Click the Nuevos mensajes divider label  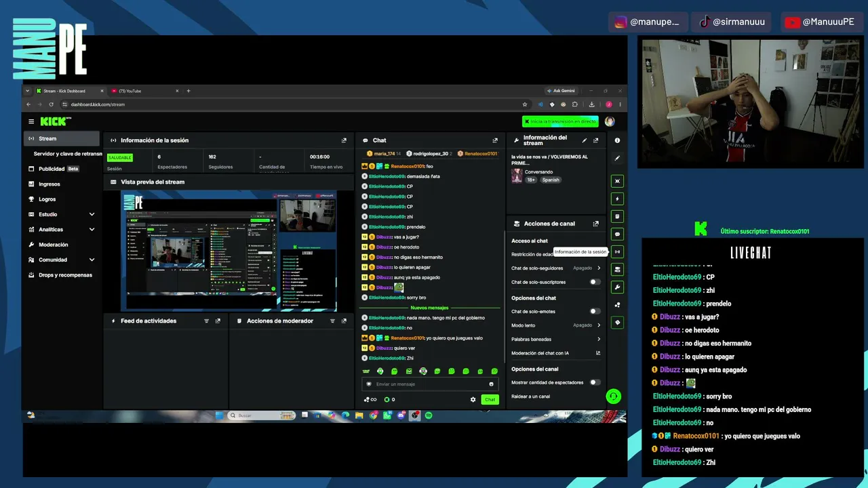(430, 308)
